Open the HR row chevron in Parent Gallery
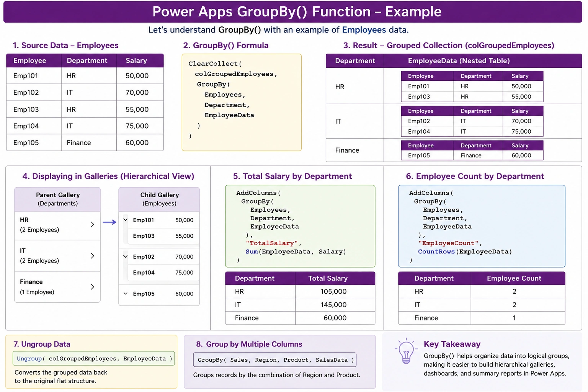The width and height of the screenshot is (588, 392). click(x=92, y=224)
